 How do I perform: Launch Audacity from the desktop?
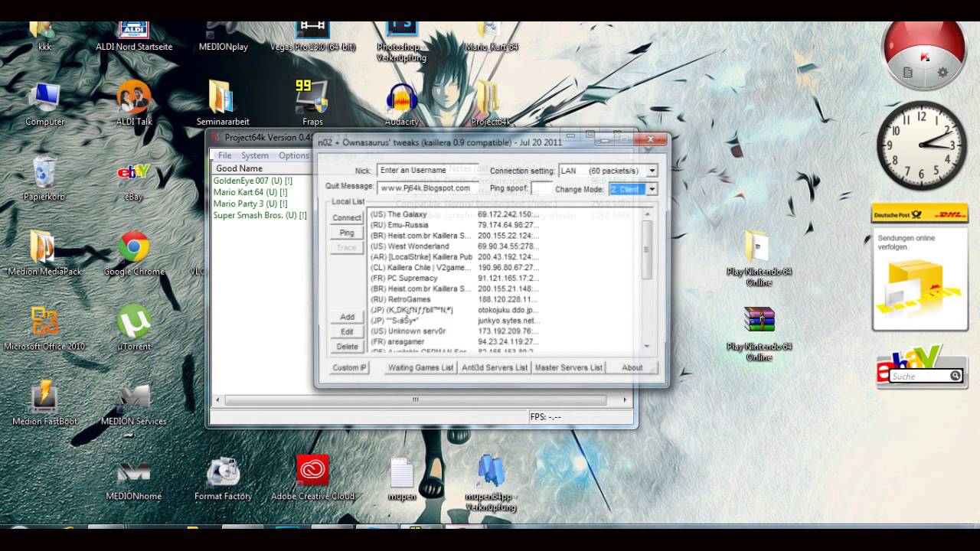(402, 103)
